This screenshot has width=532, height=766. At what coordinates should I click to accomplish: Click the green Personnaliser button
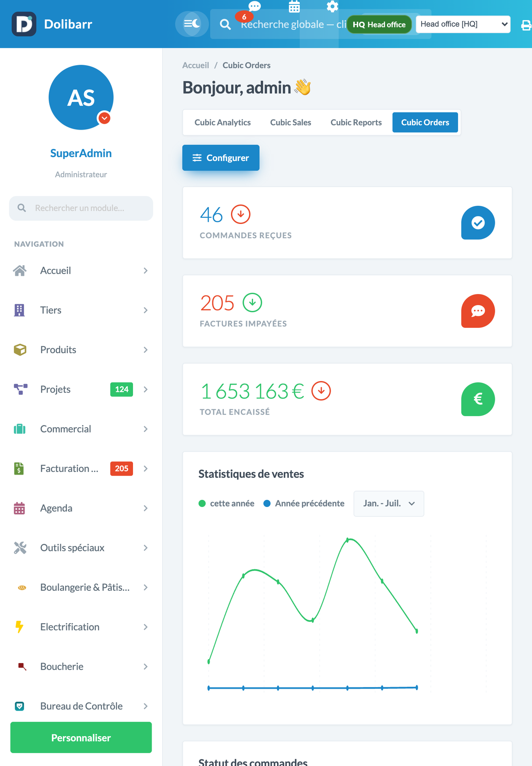pyautogui.click(x=81, y=738)
